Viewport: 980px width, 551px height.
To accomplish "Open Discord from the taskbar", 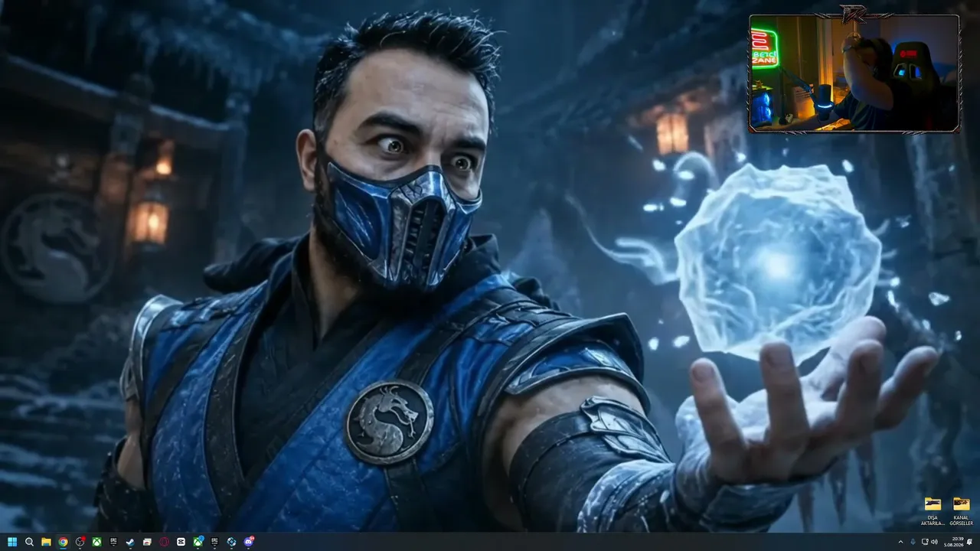I will tap(249, 542).
